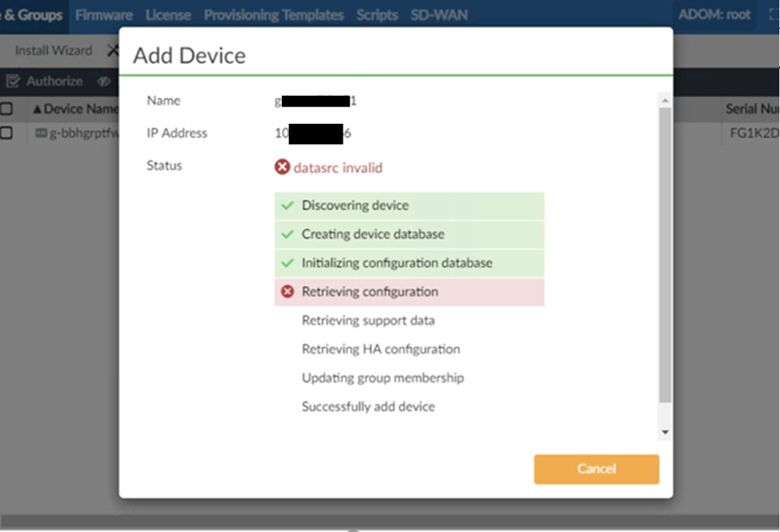Switch to Provisioning Templates tab
Screen dimensions: 780x532
[273, 15]
